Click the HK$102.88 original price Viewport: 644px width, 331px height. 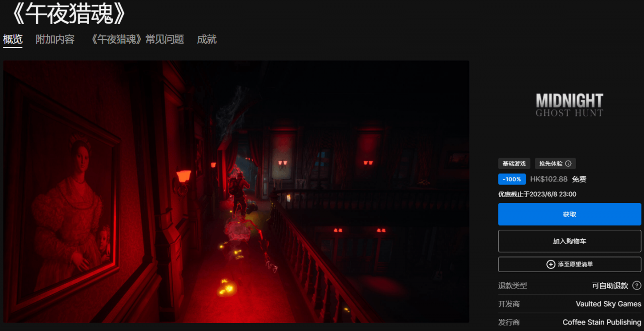tap(549, 179)
